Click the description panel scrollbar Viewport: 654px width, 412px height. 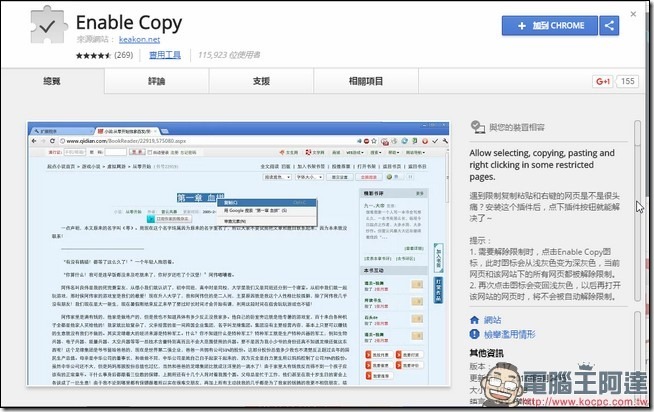point(637,211)
